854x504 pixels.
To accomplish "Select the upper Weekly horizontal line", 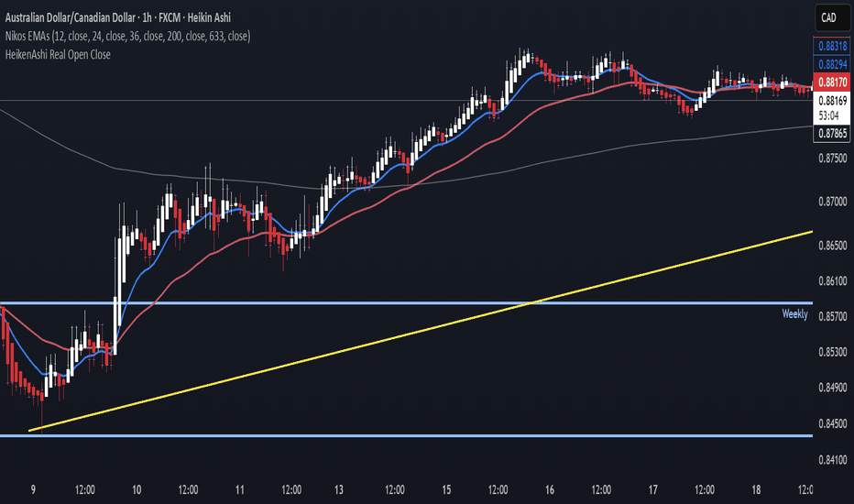I will pyautogui.click(x=406, y=303).
